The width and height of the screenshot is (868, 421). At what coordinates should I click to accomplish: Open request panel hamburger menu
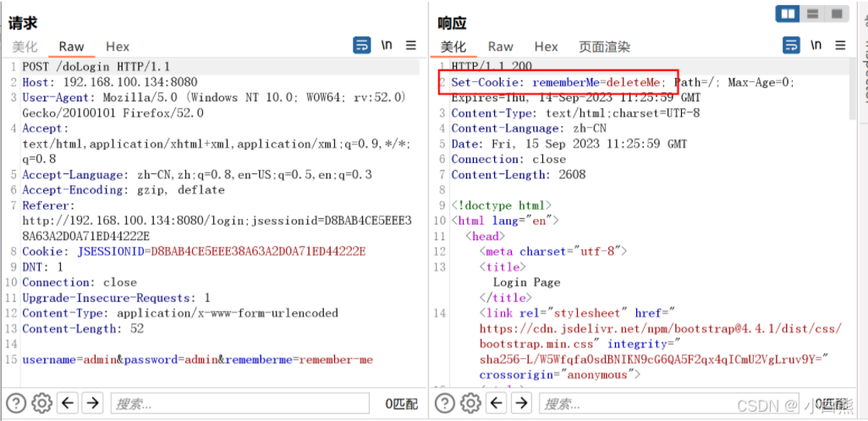point(411,46)
